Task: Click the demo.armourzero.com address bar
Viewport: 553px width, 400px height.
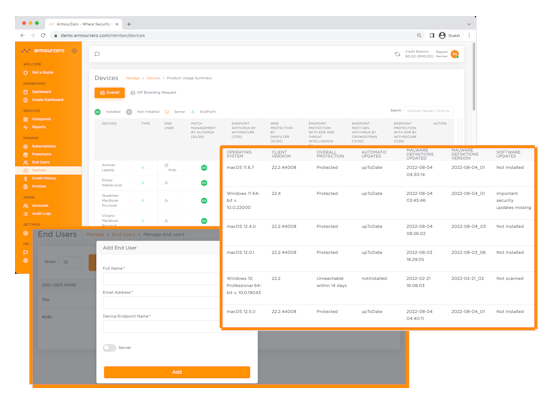Action: pos(236,35)
